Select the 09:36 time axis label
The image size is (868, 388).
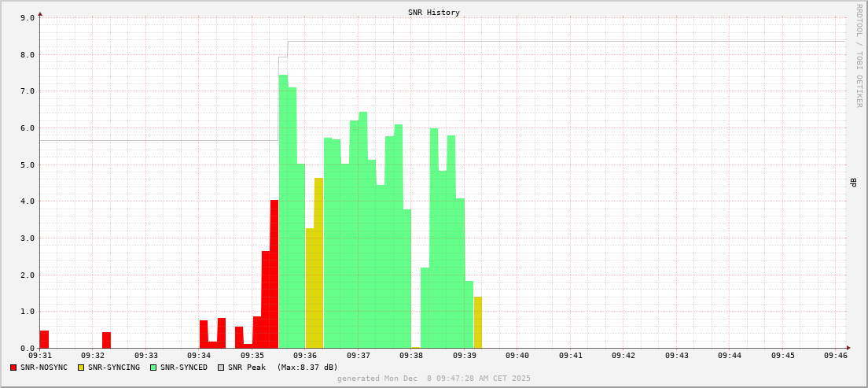click(x=305, y=356)
